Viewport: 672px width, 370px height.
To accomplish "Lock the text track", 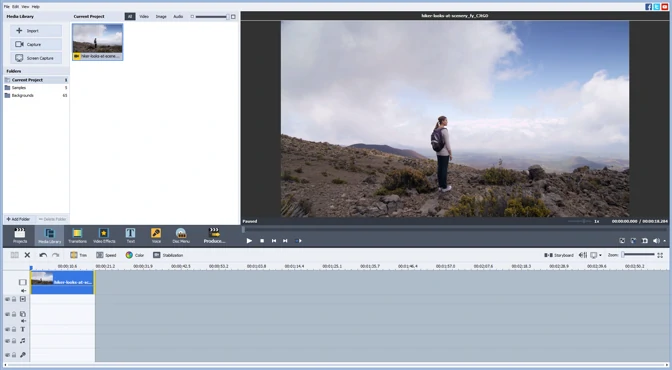I will pos(14,329).
